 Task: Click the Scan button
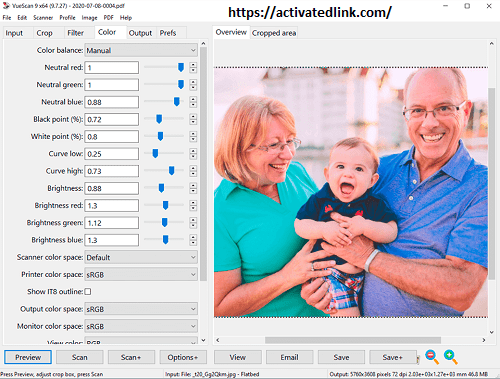(x=80, y=357)
